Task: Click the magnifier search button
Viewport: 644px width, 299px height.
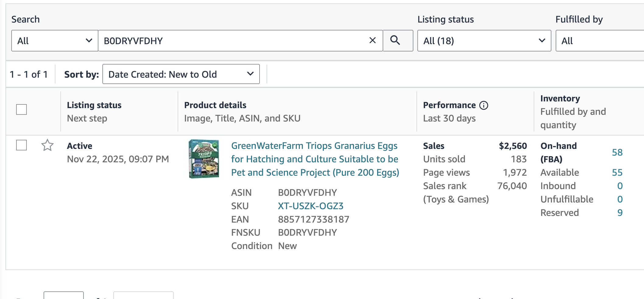Action: pyautogui.click(x=398, y=40)
